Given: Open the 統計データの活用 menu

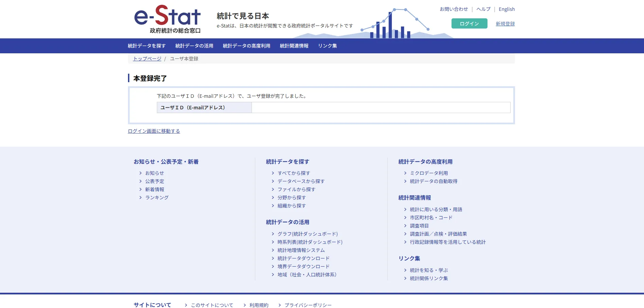Looking at the screenshot, I should [194, 46].
